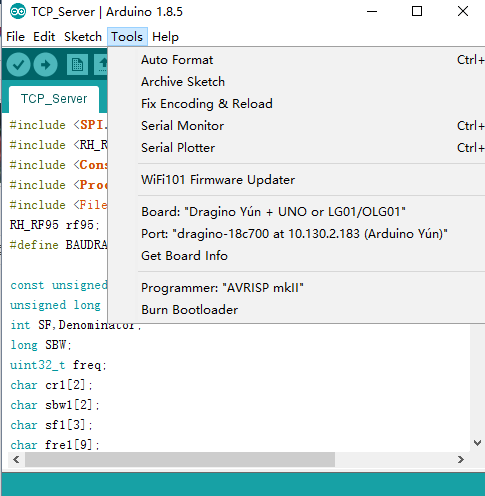485x496 pixels.
Task: Maximize the Arduino window
Action: pyautogui.click(x=417, y=11)
